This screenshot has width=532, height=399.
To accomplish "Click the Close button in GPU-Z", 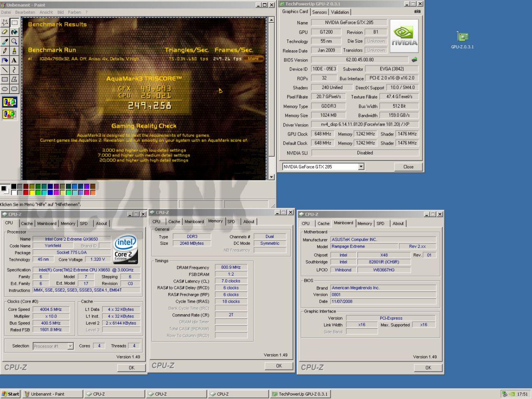I will [x=408, y=167].
